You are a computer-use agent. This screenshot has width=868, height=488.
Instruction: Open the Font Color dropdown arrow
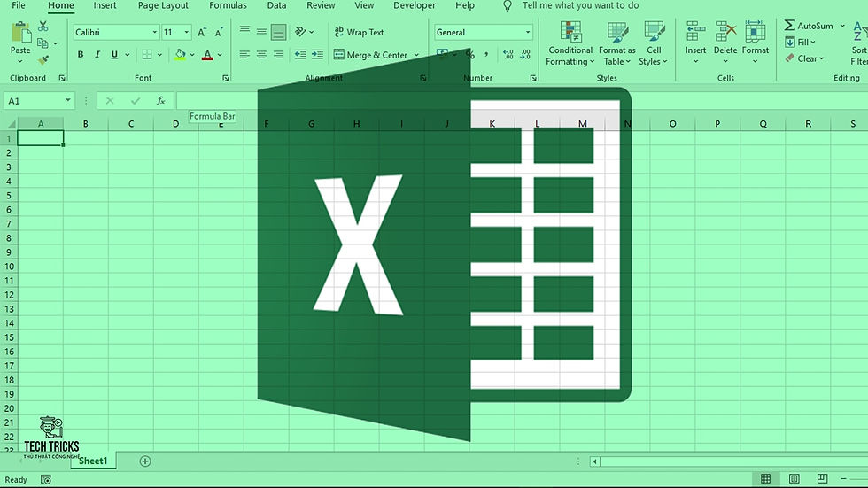[220, 55]
